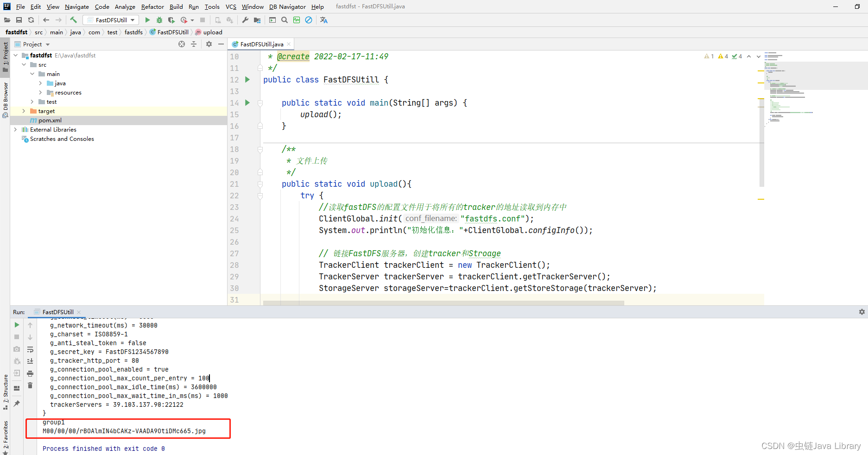Click run gutter arrow beside main method
Viewport: 868px width, 455px height.
tap(247, 102)
